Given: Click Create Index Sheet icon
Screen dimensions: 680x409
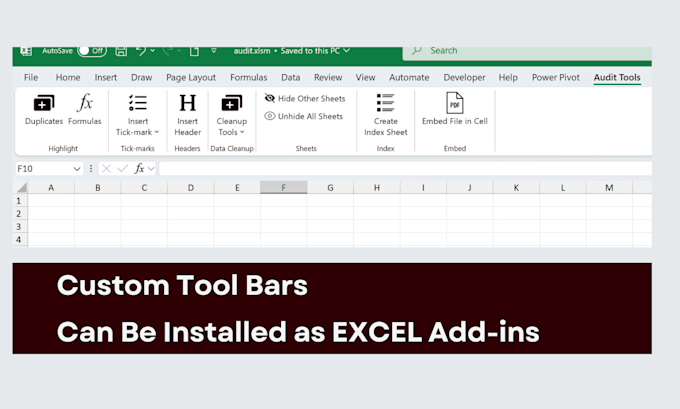Looking at the screenshot, I should (385, 103).
